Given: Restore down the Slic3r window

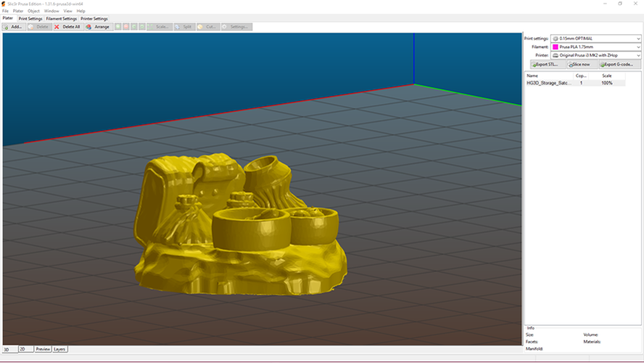Looking at the screenshot, I should tap(620, 4).
